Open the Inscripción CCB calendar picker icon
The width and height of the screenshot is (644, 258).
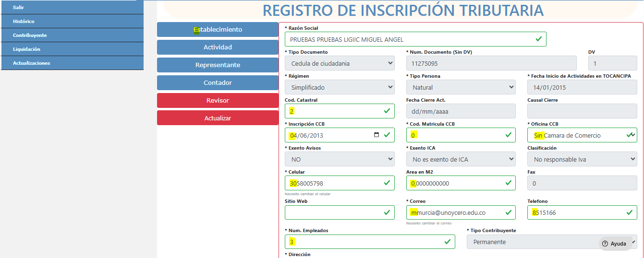coord(377,135)
